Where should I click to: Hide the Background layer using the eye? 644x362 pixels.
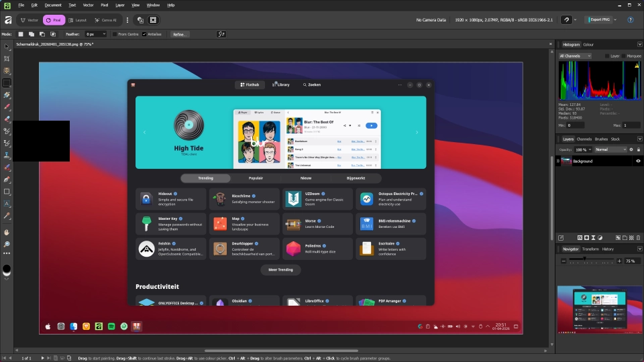(638, 161)
